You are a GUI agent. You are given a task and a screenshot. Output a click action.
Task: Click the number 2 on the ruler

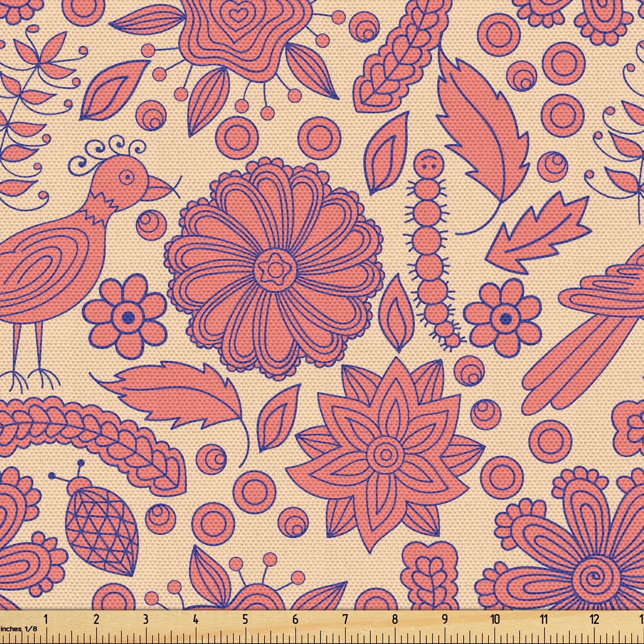[x=96, y=619]
